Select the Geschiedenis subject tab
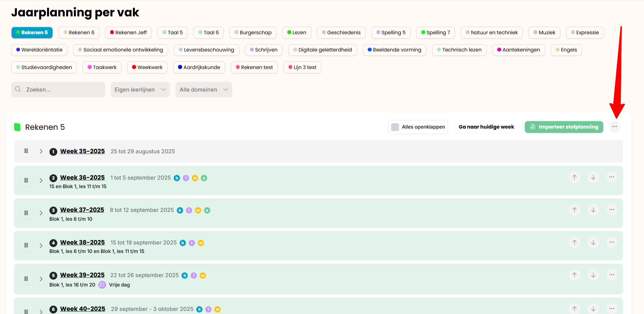 (341, 33)
